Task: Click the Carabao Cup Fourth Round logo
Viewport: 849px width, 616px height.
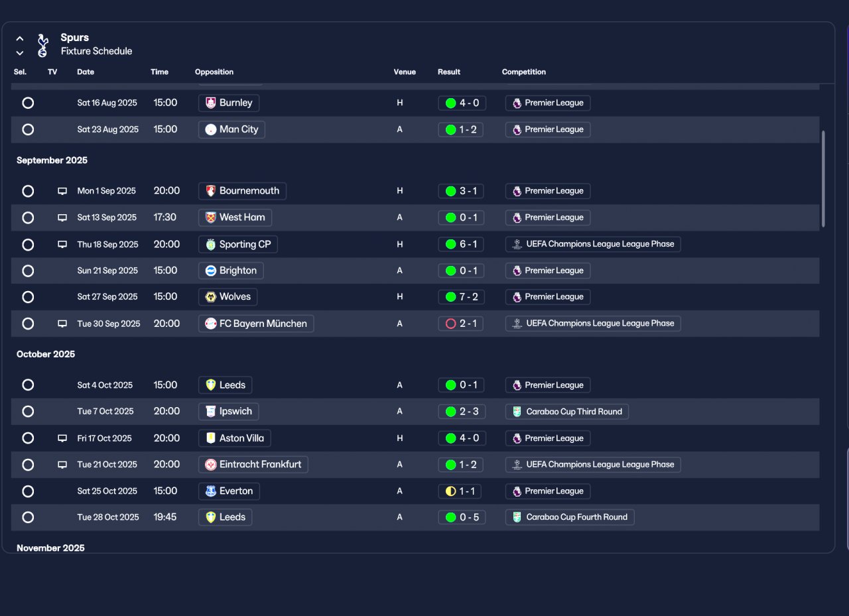Action: click(x=517, y=517)
